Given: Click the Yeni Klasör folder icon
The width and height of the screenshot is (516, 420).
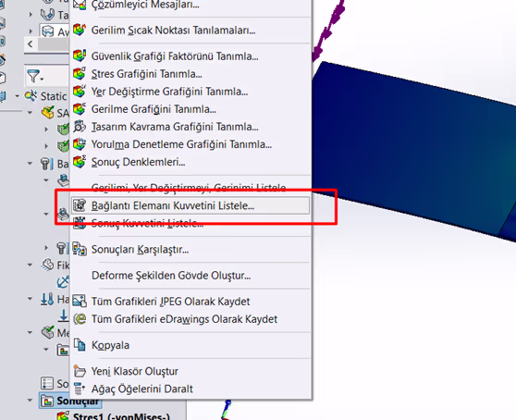Looking at the screenshot, I should click(80, 371).
